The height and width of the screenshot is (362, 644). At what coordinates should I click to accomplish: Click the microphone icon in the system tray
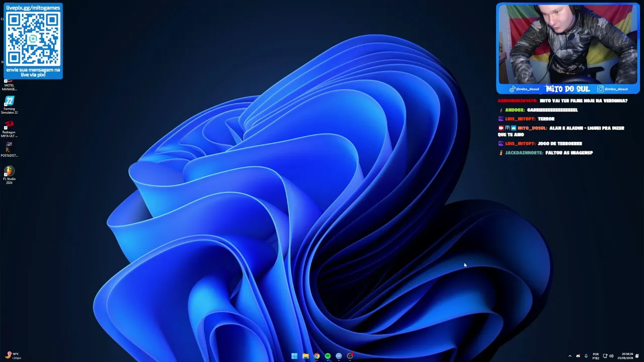[586, 356]
